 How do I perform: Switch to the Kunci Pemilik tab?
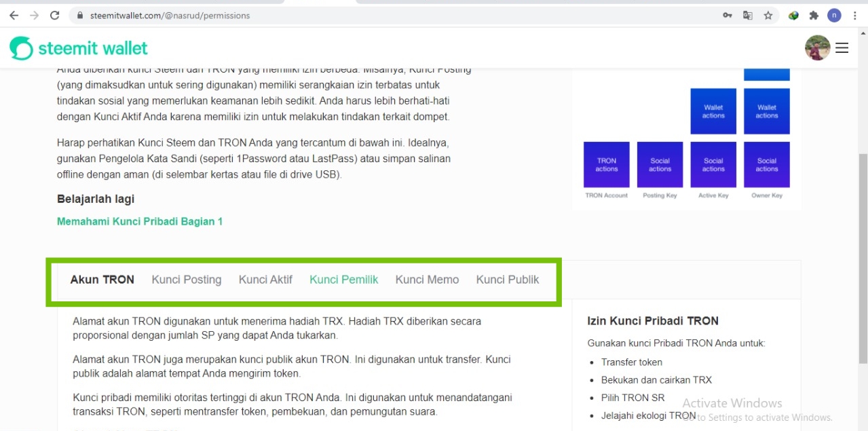point(344,280)
